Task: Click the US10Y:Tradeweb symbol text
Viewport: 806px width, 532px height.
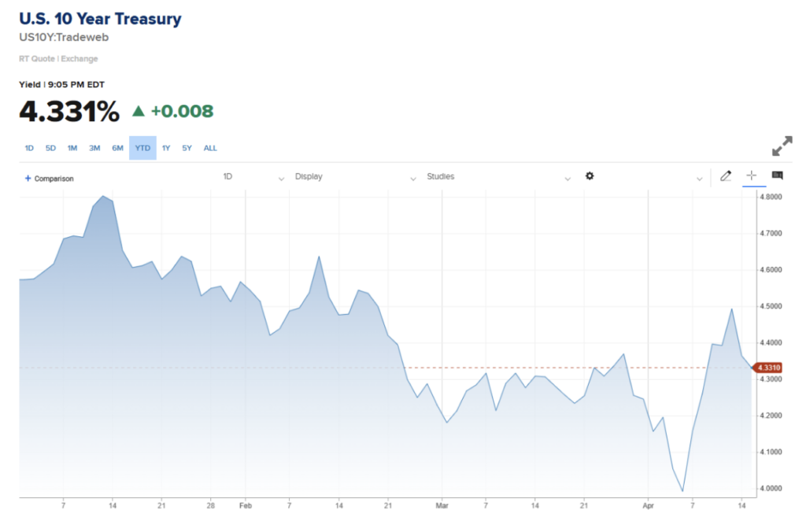Action: coord(64,38)
